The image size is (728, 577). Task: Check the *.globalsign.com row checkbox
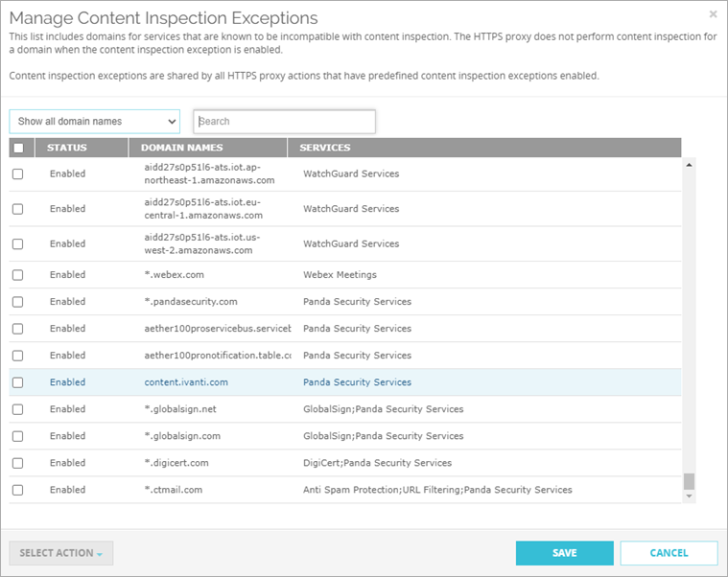click(x=17, y=436)
